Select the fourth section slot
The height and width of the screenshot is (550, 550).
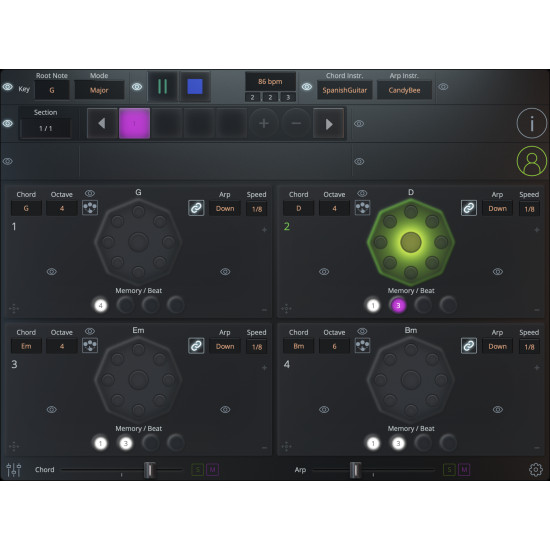232,123
